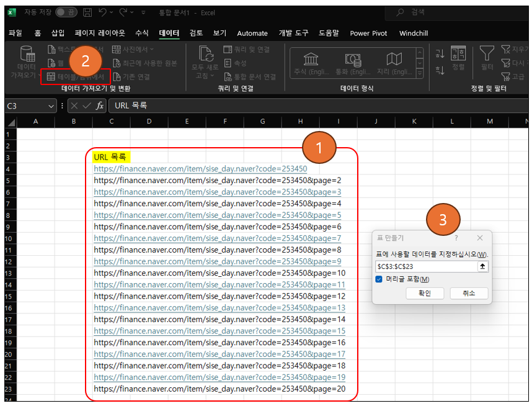Click the ? help in 표 만들기 dialog
The height and width of the screenshot is (406, 532).
click(x=456, y=238)
